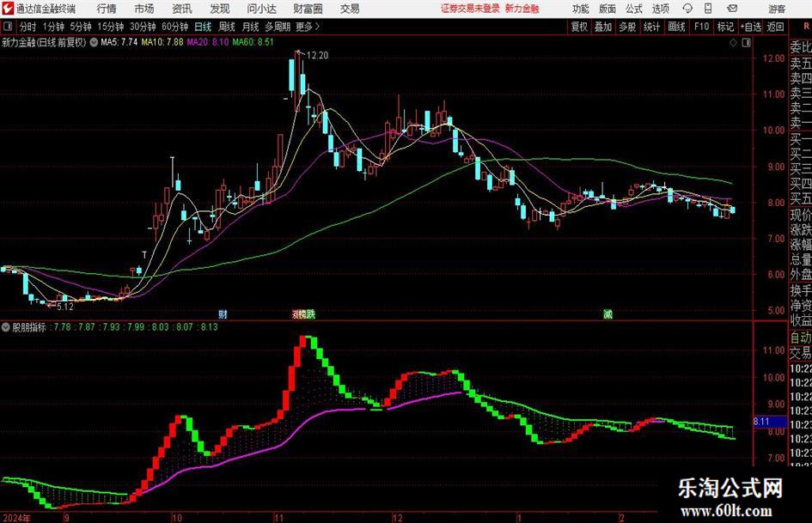
Task: Open the 问小达 menu
Action: (x=261, y=9)
